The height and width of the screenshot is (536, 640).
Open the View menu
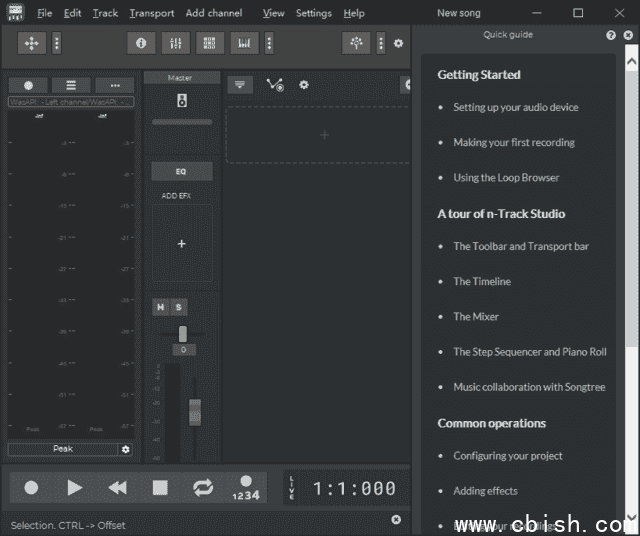coord(273,13)
